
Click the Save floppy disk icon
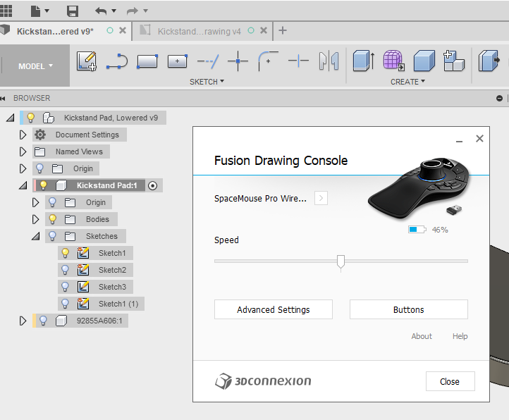pyautogui.click(x=73, y=11)
